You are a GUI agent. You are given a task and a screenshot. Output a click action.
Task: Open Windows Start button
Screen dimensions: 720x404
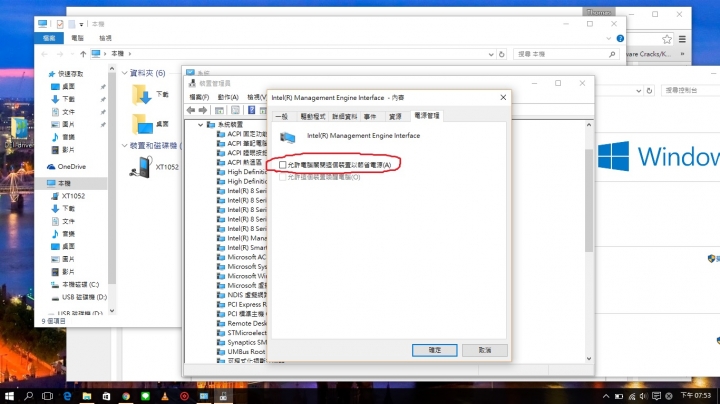pyautogui.click(x=9, y=396)
